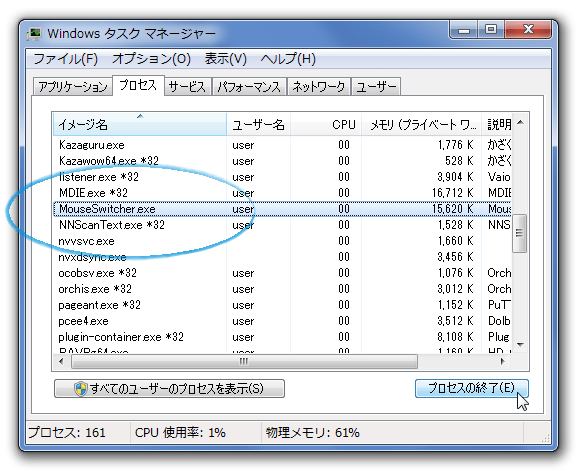Click the vertical scrollbar up arrow
The width and height of the screenshot is (581, 473).
click(x=520, y=122)
